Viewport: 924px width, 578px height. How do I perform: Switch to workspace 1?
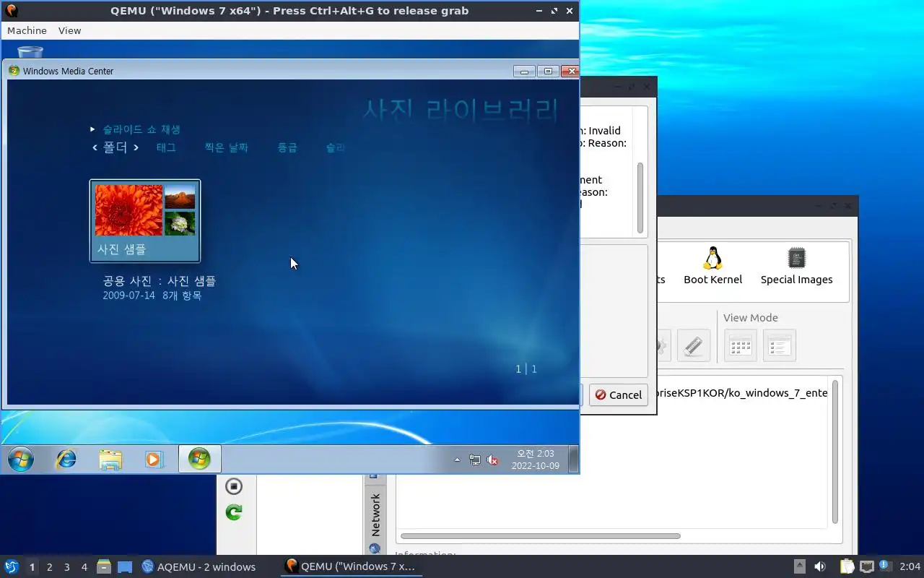(32, 567)
